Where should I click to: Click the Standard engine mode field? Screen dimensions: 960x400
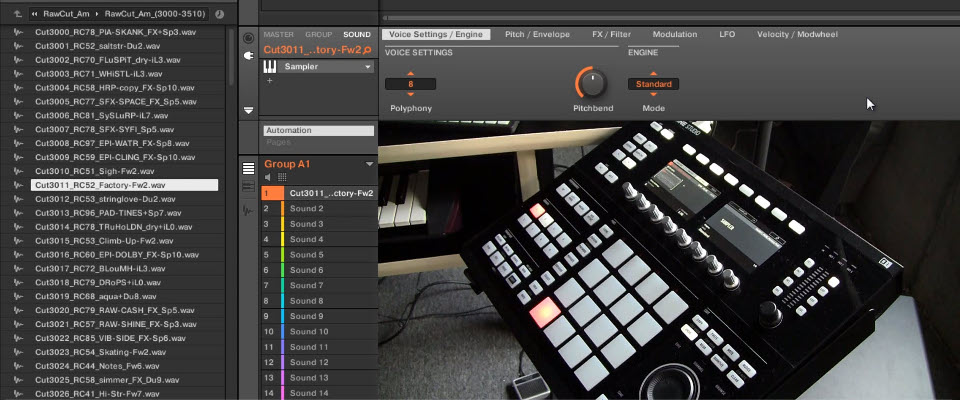click(x=653, y=84)
